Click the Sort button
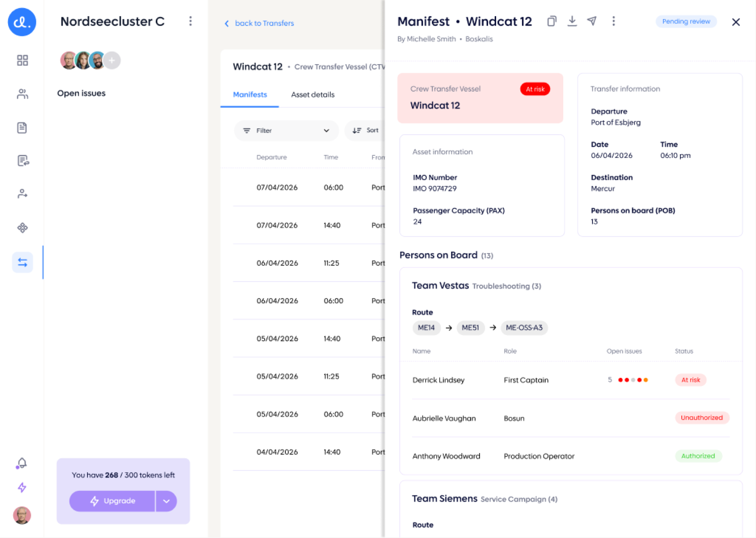 (x=365, y=130)
